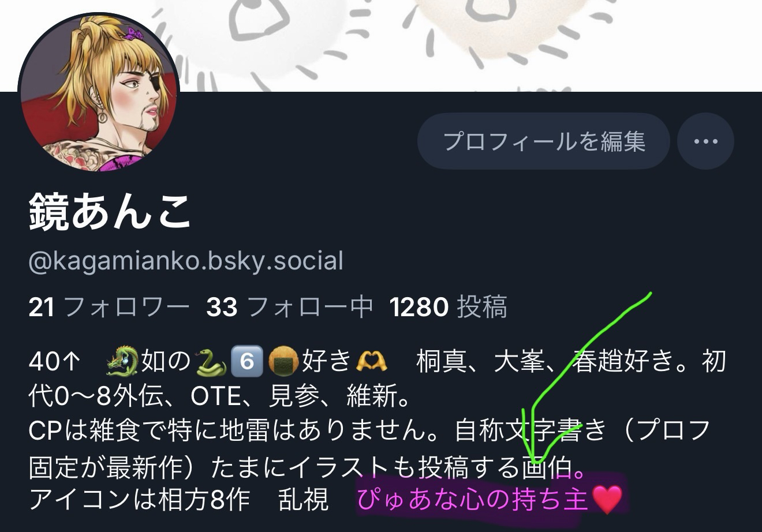Open the profile banner header image

click(381, 45)
